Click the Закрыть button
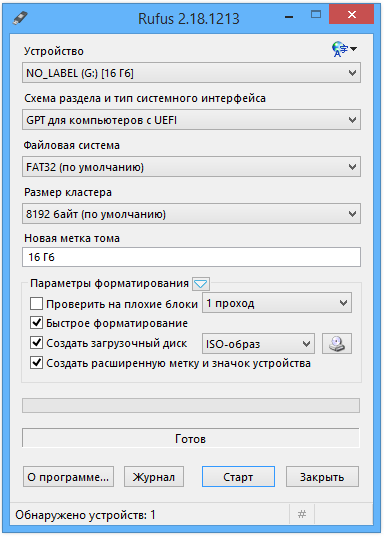This screenshot has width=384, height=538. tap(322, 477)
